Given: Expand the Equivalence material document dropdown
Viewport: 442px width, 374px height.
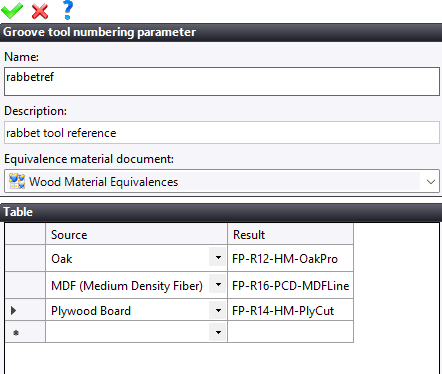Looking at the screenshot, I should pos(430,182).
